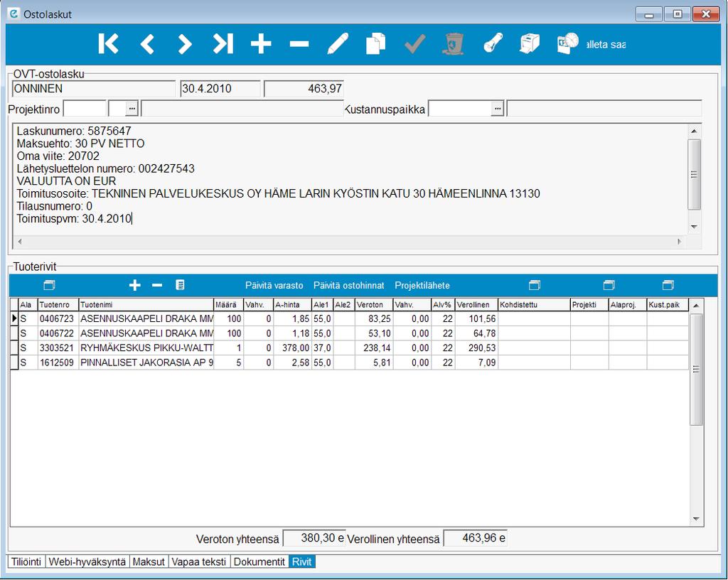Click the A-hinta cell 378,00
The width and height of the screenshot is (728, 580).
pyautogui.click(x=292, y=348)
